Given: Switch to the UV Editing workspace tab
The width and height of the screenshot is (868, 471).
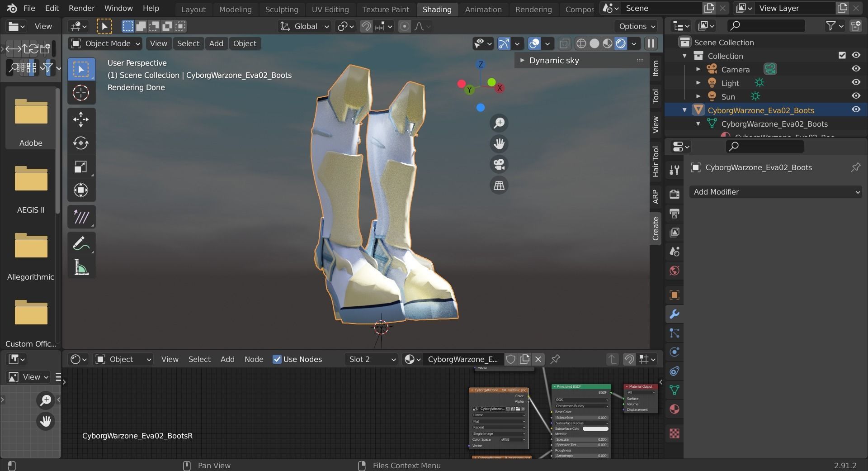Looking at the screenshot, I should coord(330,10).
